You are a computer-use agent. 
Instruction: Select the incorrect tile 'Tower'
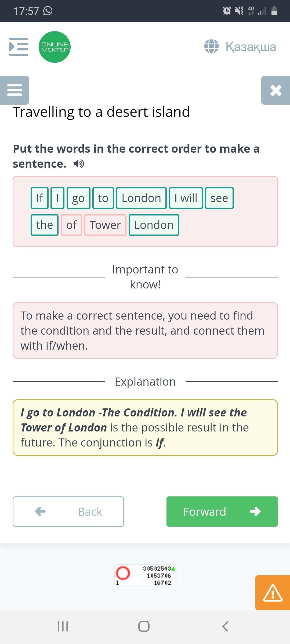click(105, 225)
